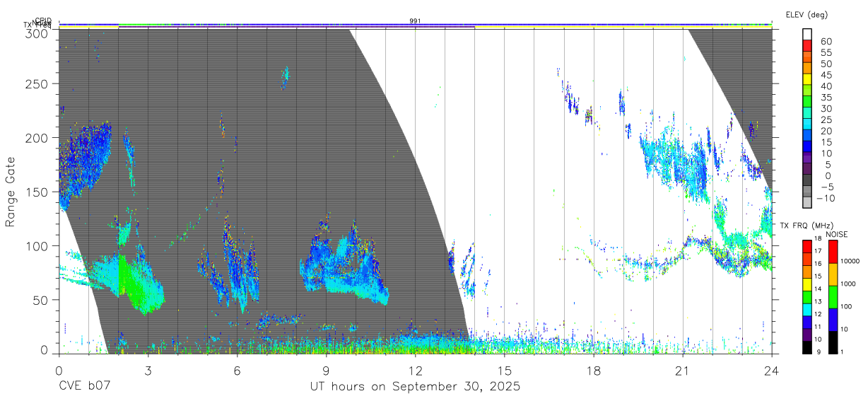The width and height of the screenshot is (868, 401).
Task: Click the '200' range gate tick label
Action: 37,137
